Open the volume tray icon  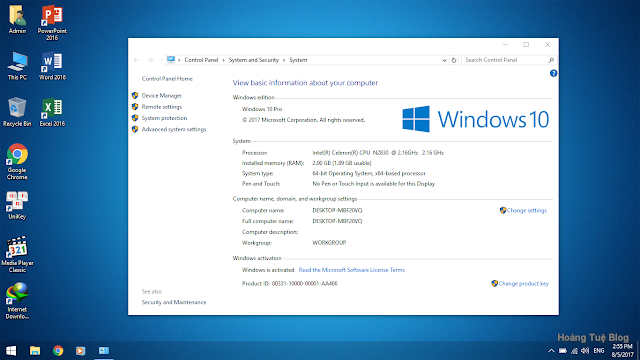point(585,351)
